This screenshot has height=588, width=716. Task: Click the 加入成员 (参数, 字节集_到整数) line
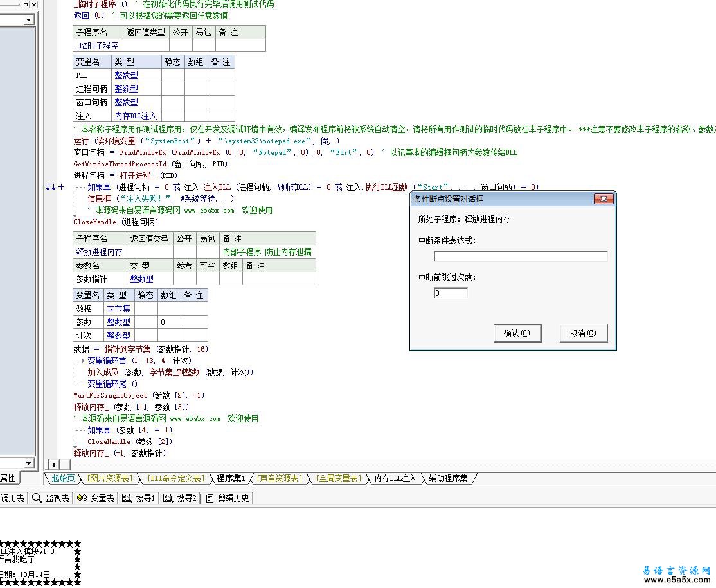[x=170, y=372]
